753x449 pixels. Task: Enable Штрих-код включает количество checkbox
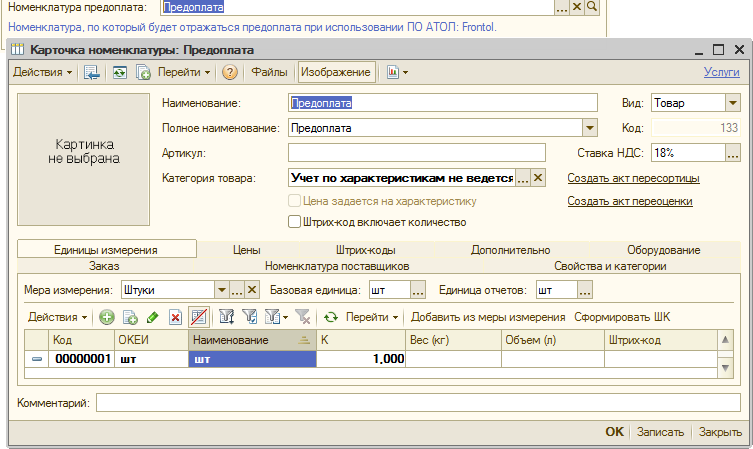click(294, 222)
